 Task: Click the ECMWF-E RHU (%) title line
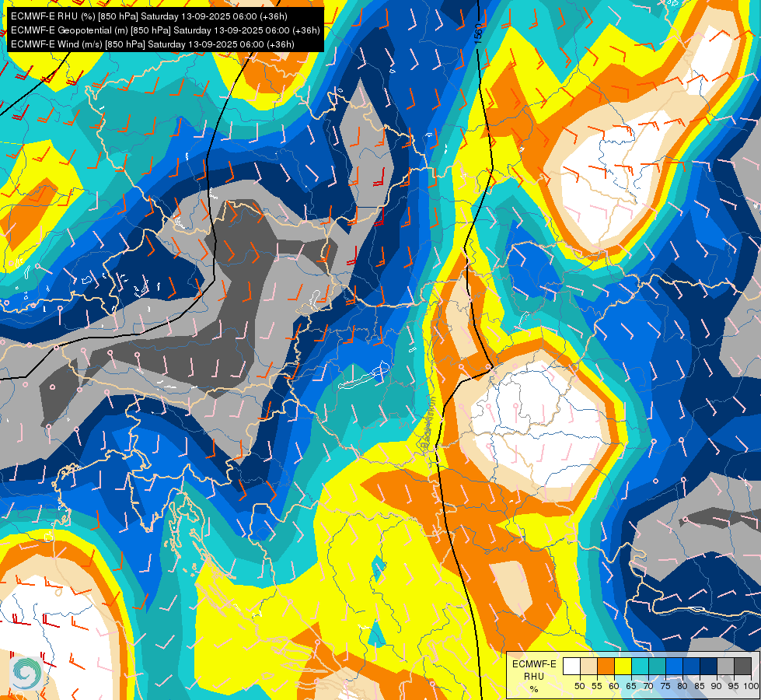(x=149, y=16)
